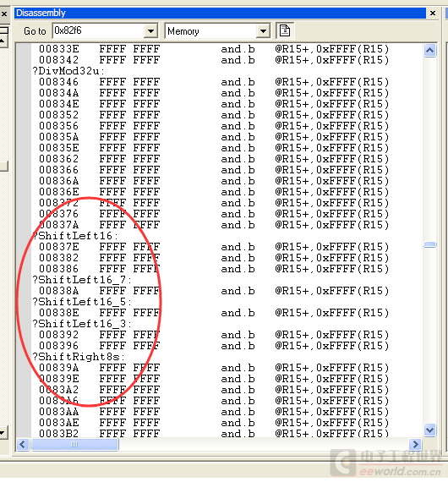Click the Go to address input field
This screenshot has width=448, height=482.
98,31
